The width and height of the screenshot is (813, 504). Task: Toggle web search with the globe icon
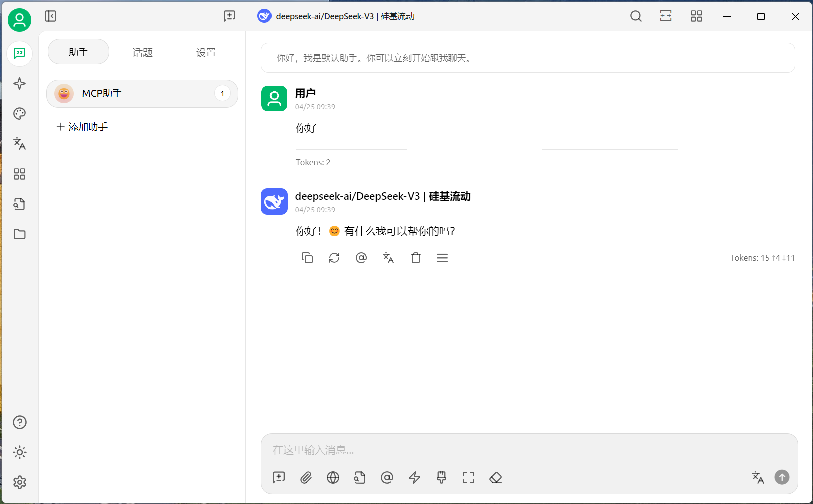333,477
